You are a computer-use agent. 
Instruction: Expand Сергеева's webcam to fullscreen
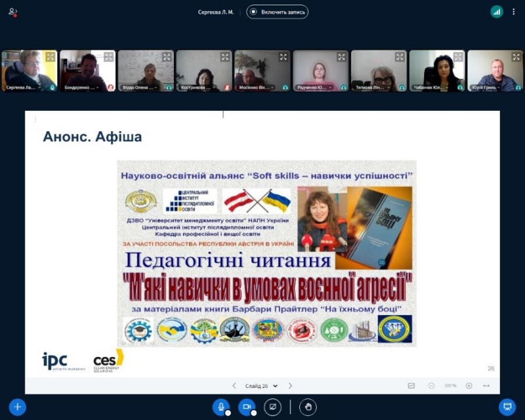click(51, 57)
